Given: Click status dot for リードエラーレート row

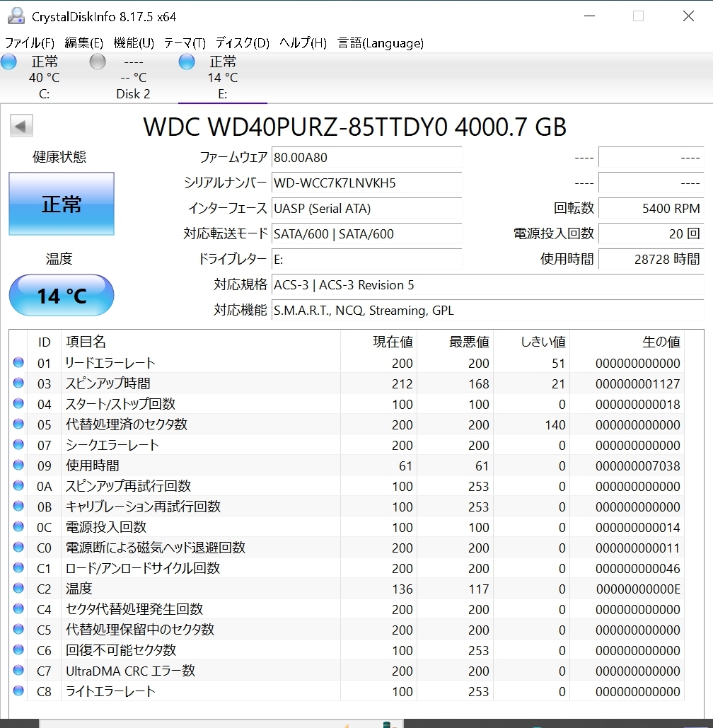Looking at the screenshot, I should tap(18, 362).
